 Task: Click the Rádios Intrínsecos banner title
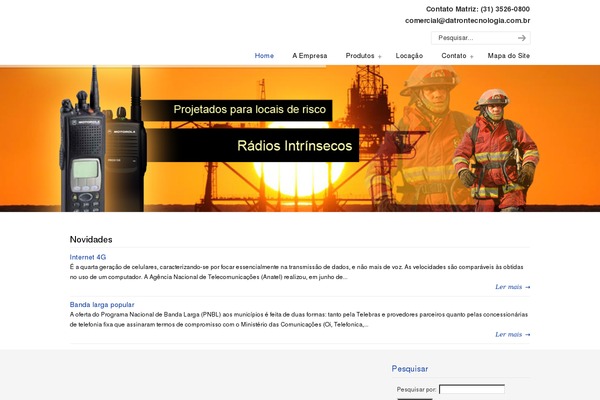(x=295, y=146)
